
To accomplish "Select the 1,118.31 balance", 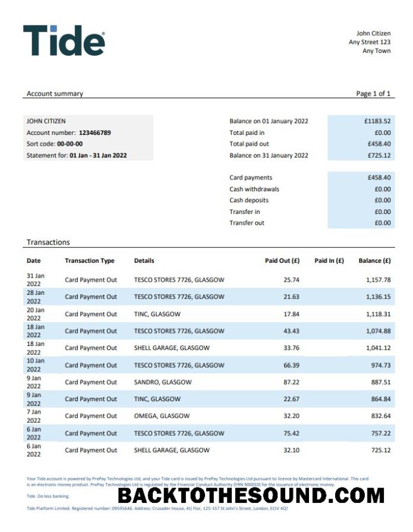I will [x=379, y=314].
